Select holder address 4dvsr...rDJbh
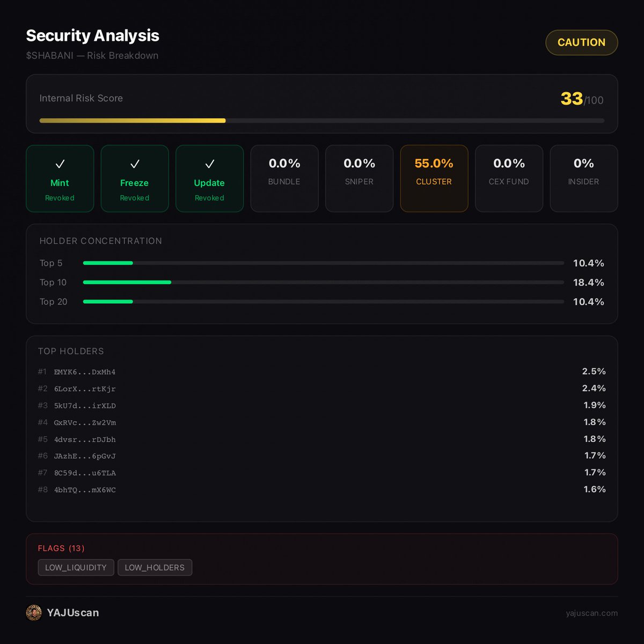This screenshot has width=644, height=644. [85, 440]
